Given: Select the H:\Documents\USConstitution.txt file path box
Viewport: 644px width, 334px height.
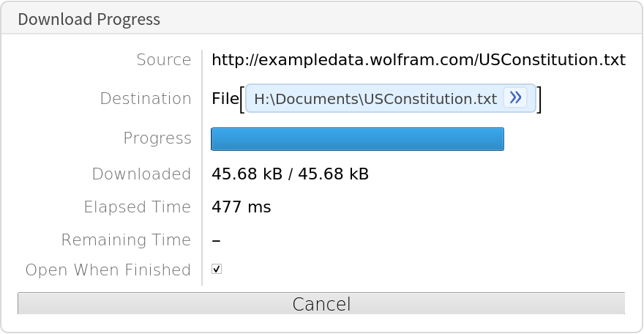Looking at the screenshot, I should (375, 99).
